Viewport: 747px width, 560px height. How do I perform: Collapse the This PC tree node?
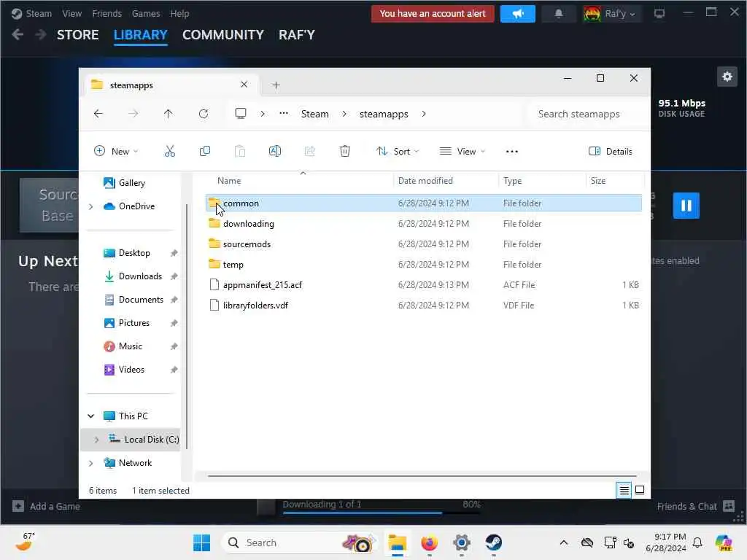91,416
